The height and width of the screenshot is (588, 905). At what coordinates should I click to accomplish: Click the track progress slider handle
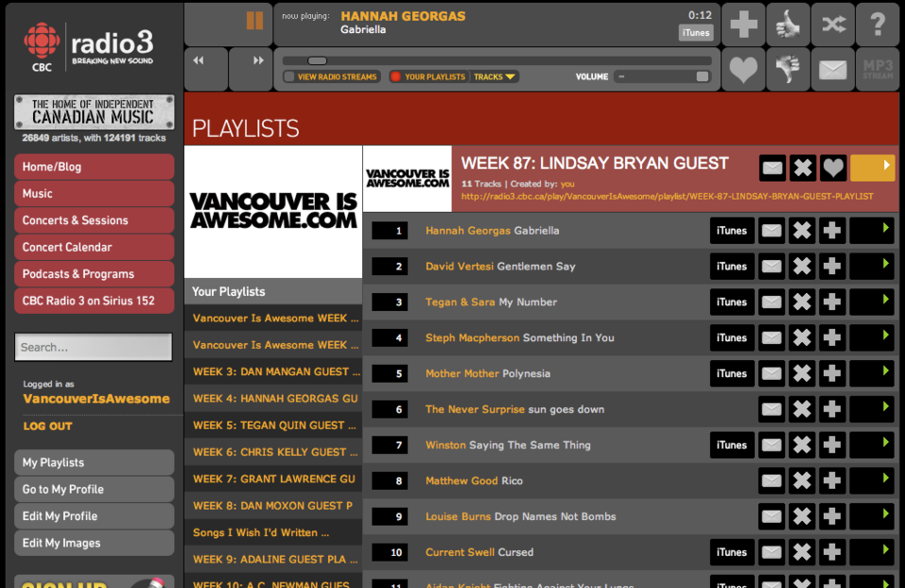pos(317,60)
